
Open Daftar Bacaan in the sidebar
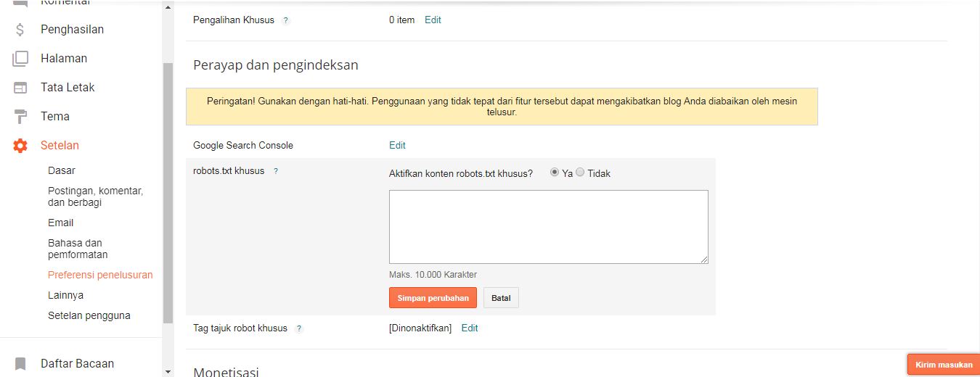pyautogui.click(x=77, y=363)
